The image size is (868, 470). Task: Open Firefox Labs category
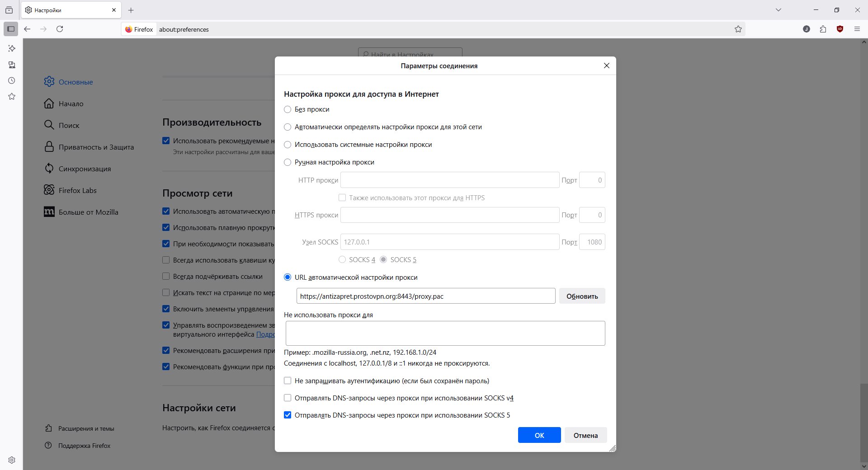pyautogui.click(x=71, y=190)
